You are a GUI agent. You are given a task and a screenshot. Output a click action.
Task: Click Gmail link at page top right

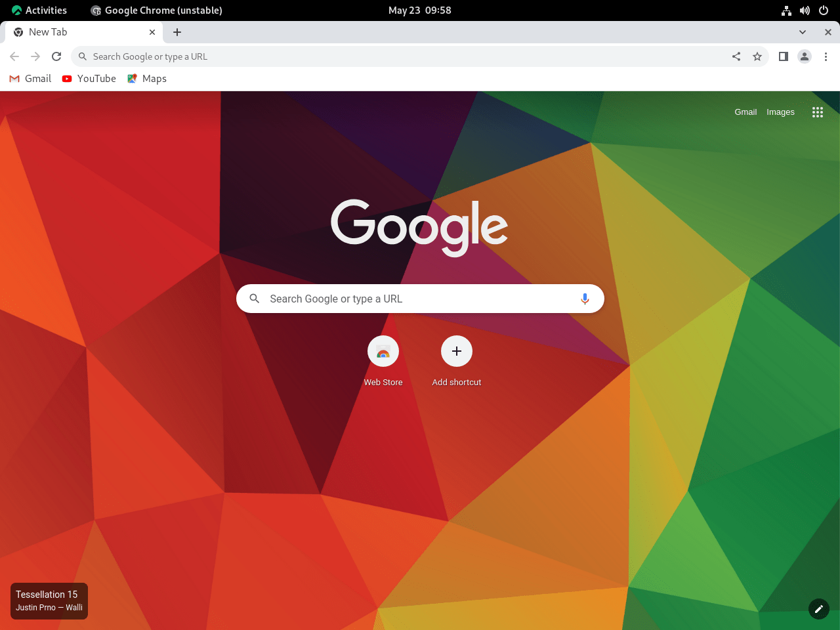[x=745, y=112]
